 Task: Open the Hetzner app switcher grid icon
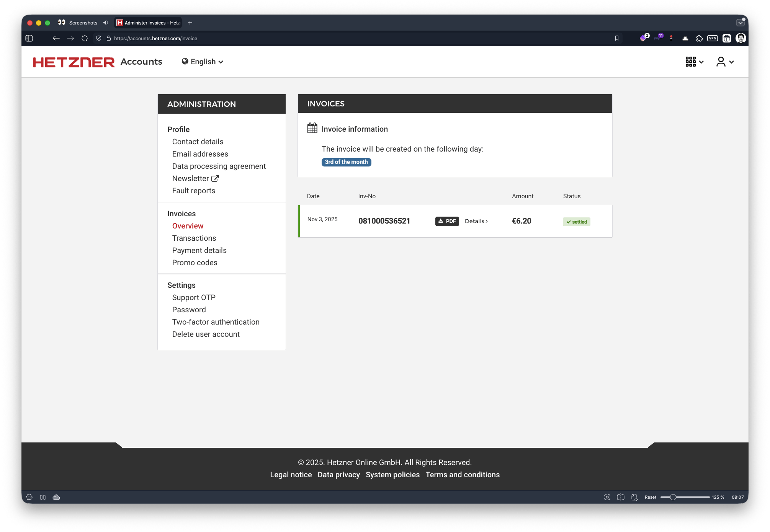[690, 62]
